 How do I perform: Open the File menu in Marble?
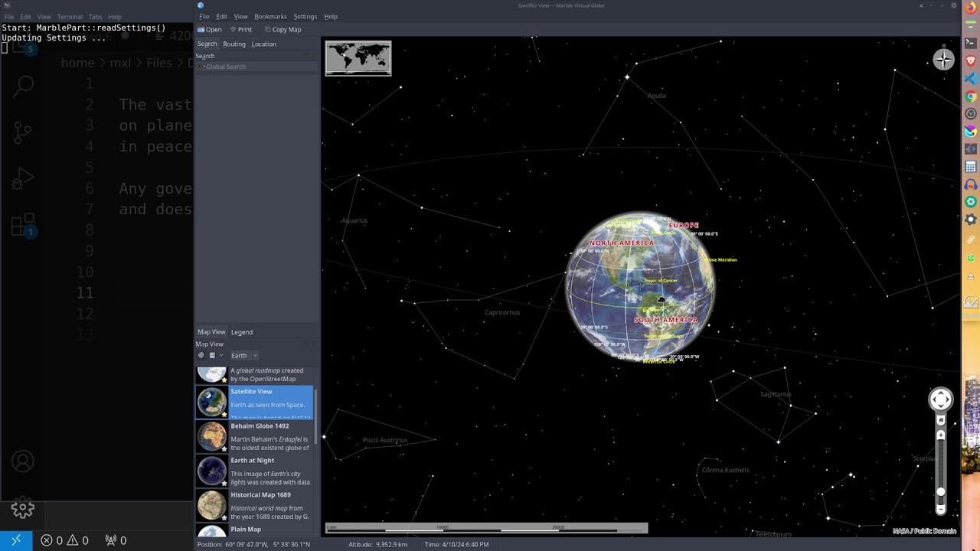pyautogui.click(x=204, y=16)
